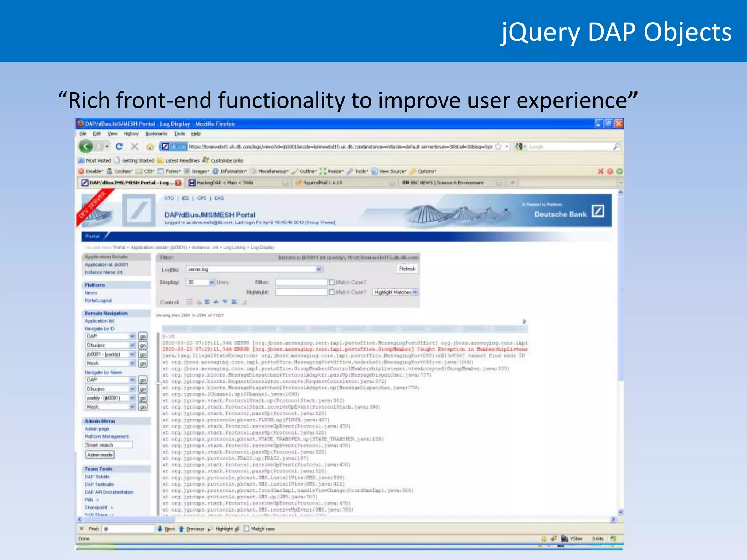Click the bookmark star in the address bar

498,147
